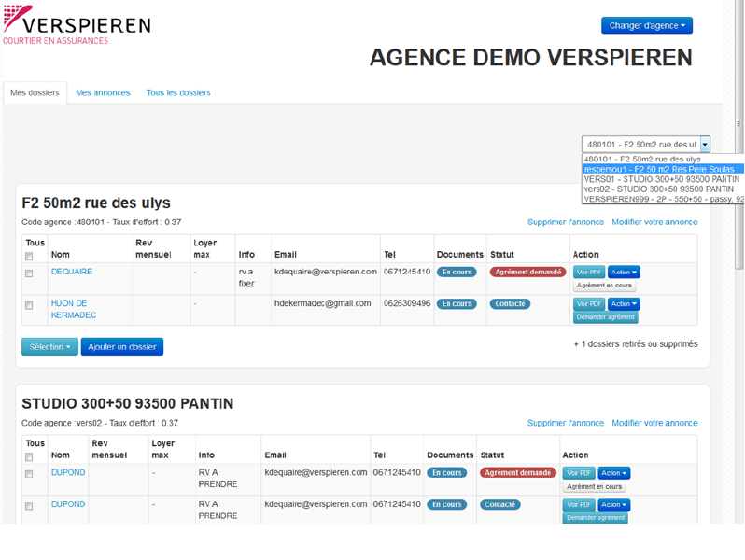Open the DEQUAIRE dossier link

pyautogui.click(x=72, y=272)
